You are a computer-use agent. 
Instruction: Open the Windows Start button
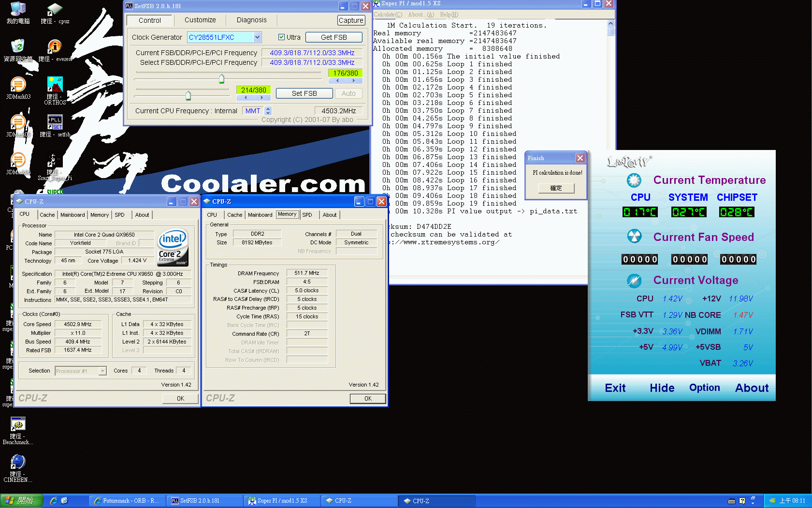tap(22, 501)
